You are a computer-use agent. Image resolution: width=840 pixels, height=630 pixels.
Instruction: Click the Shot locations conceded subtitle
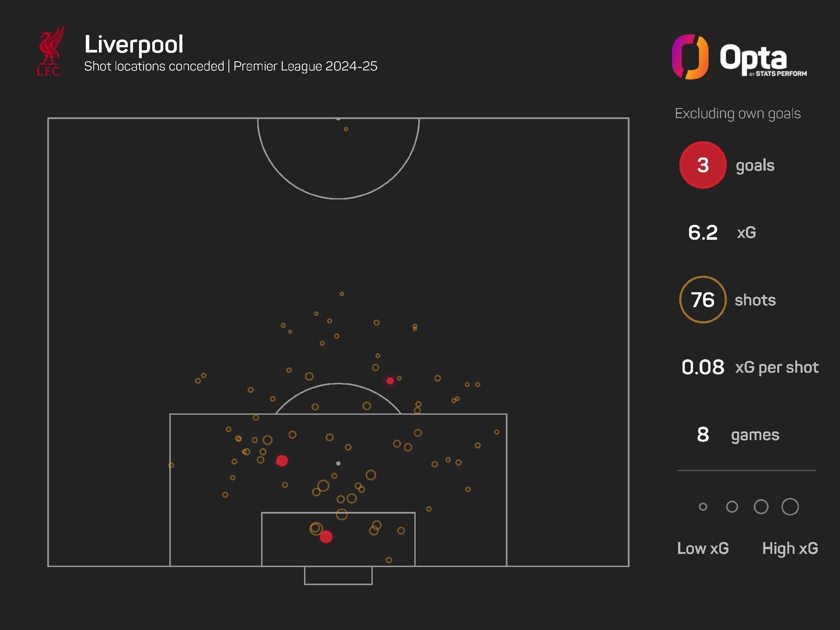154,66
